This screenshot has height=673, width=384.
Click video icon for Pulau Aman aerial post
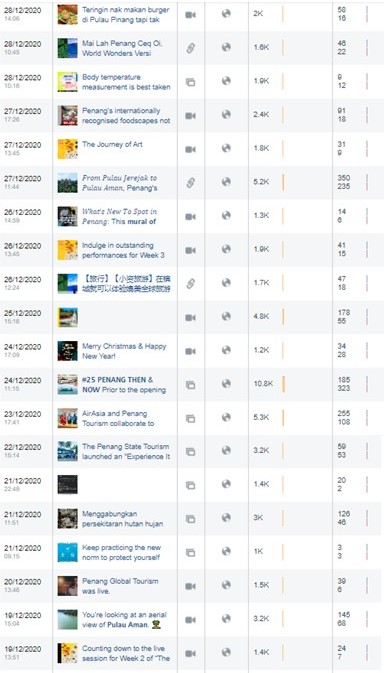[x=190, y=620]
